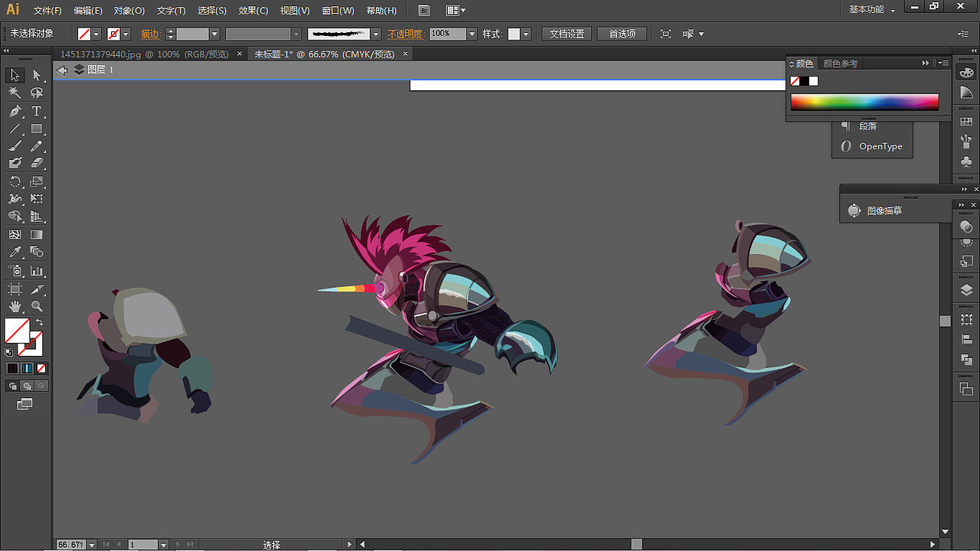The image size is (980, 551).
Task: Open the 对象(O) menu
Action: click(129, 11)
